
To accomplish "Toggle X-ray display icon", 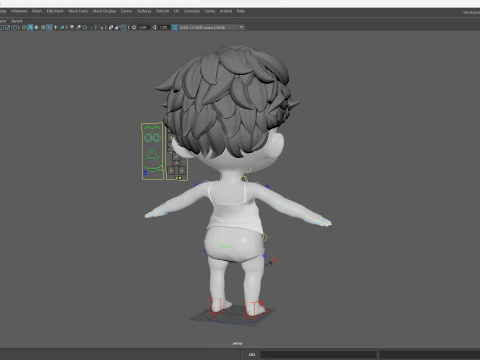I will pyautogui.click(x=110, y=27).
